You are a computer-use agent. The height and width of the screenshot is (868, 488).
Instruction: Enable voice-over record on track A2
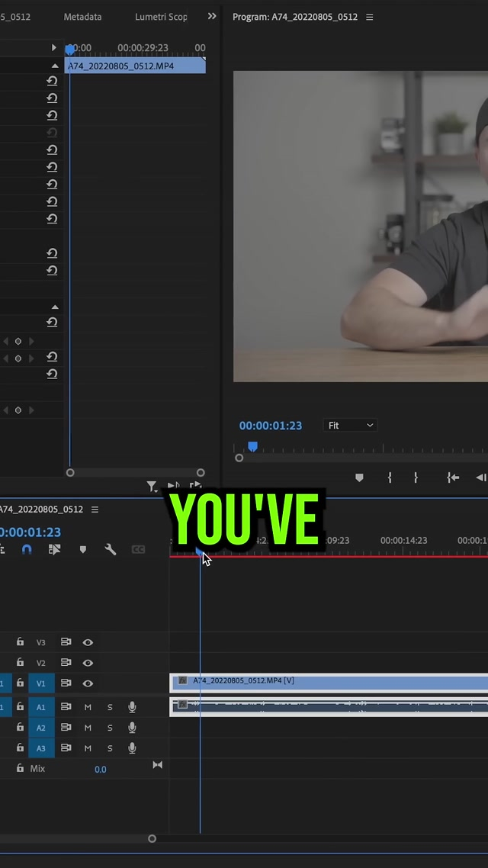tap(132, 728)
